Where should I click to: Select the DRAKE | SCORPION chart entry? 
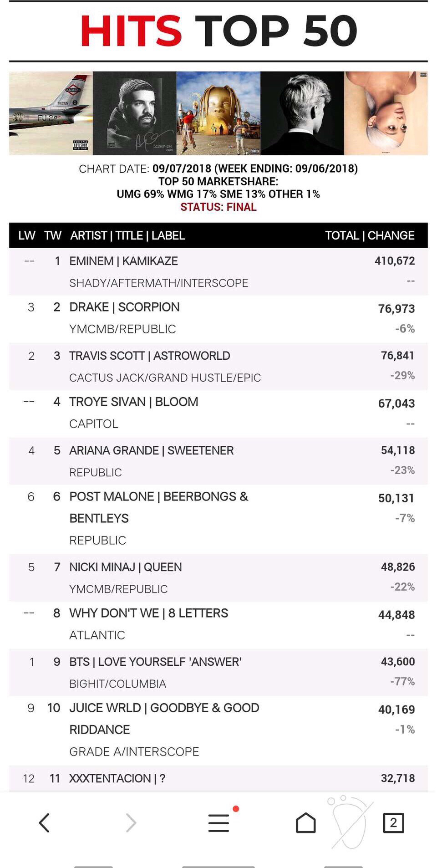[124, 307]
